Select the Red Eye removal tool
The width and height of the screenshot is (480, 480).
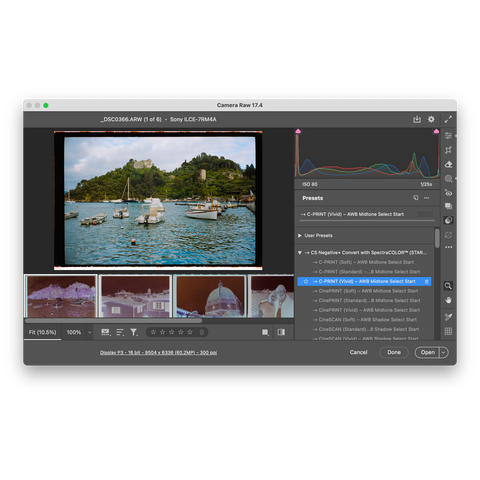click(448, 193)
